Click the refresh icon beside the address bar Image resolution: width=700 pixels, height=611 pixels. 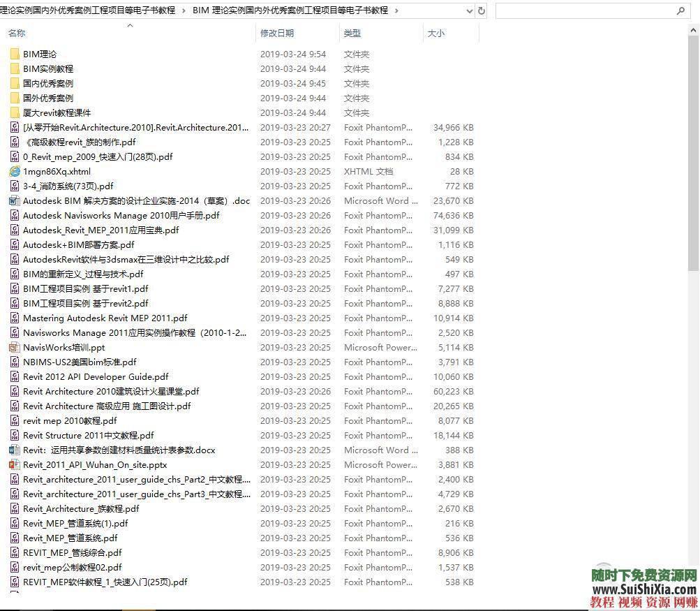(482, 10)
